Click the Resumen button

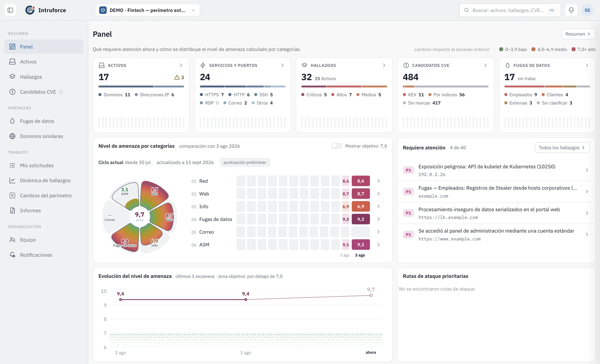[578, 34]
